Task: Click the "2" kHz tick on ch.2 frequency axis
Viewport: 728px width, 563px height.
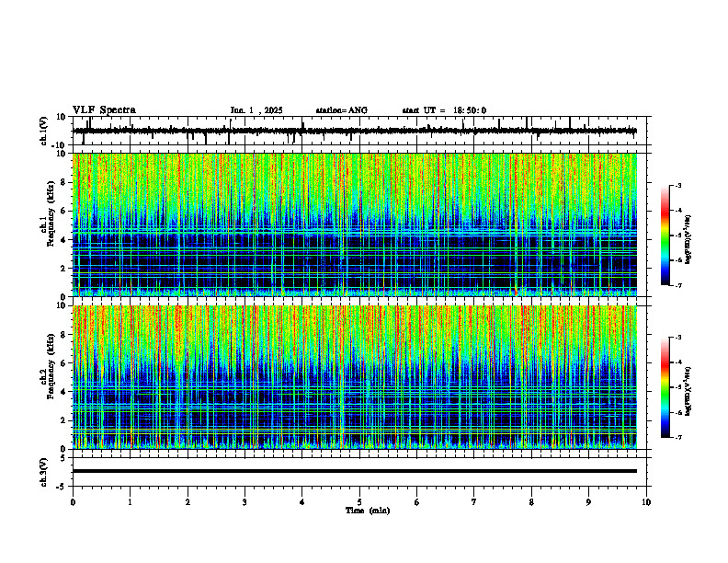Action: pos(63,420)
